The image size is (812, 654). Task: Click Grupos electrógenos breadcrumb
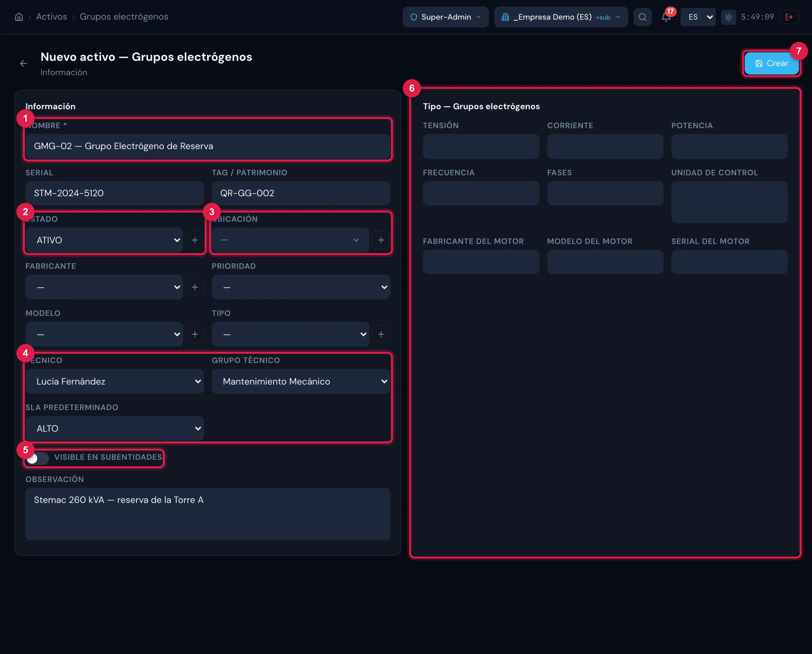124,17
